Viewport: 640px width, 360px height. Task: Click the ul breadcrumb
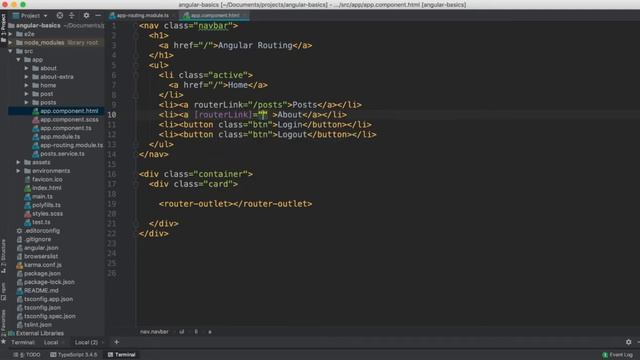(x=182, y=332)
